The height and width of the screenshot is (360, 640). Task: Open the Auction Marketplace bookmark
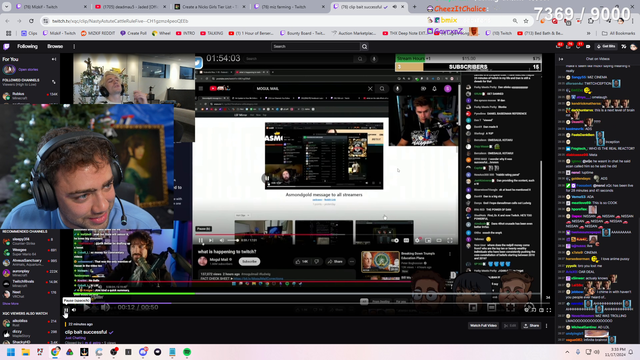(353, 33)
